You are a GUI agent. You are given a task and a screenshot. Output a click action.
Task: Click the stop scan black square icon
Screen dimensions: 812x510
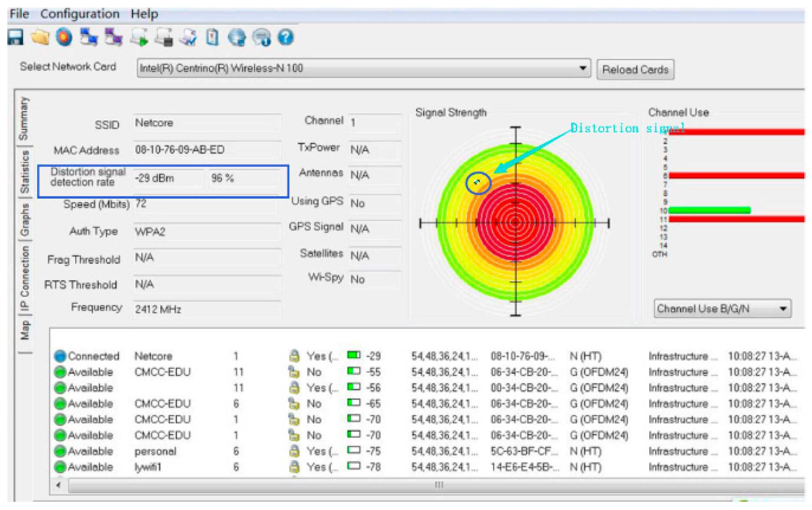pyautogui.click(x=164, y=37)
